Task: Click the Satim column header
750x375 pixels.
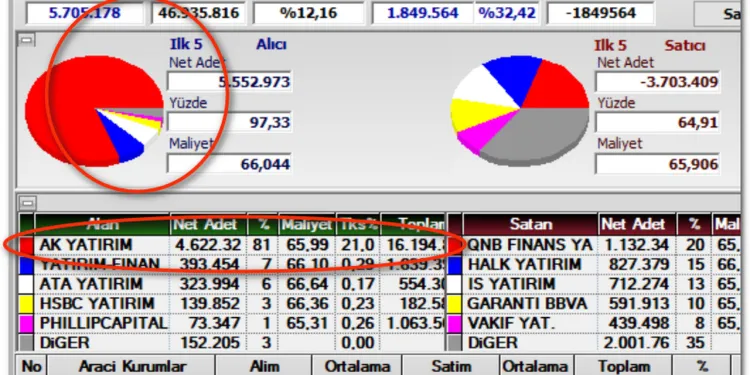Action: 451,366
